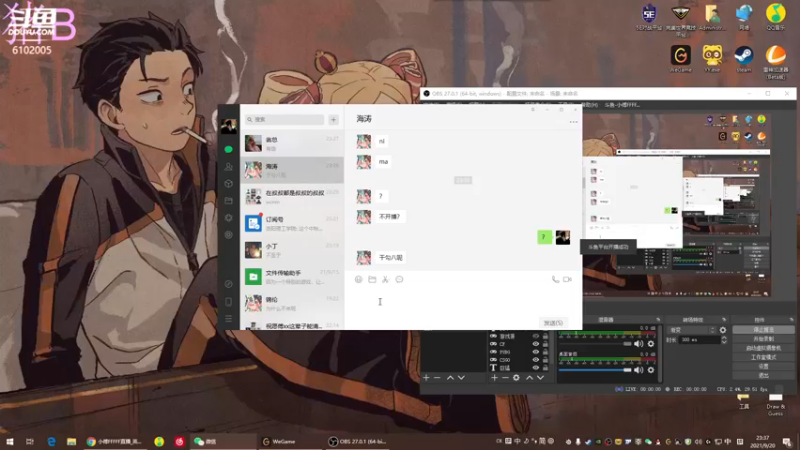Adjust the first mixer volume slider
The image size is (800, 450).
click(x=595, y=344)
